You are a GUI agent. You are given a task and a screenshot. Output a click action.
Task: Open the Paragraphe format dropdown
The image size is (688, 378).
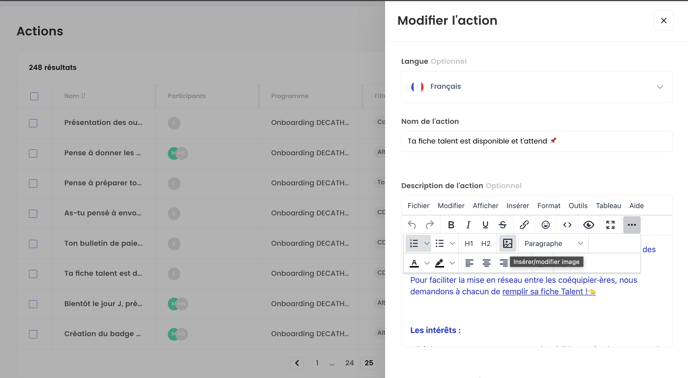click(x=553, y=243)
